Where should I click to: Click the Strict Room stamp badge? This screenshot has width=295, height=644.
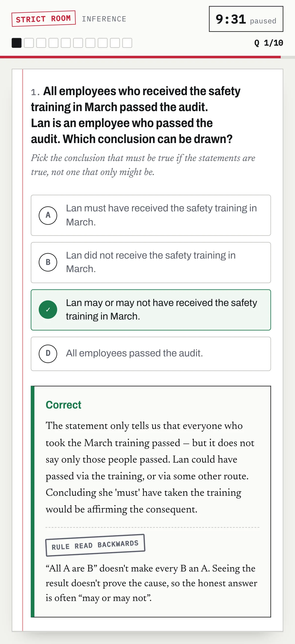coord(44,19)
